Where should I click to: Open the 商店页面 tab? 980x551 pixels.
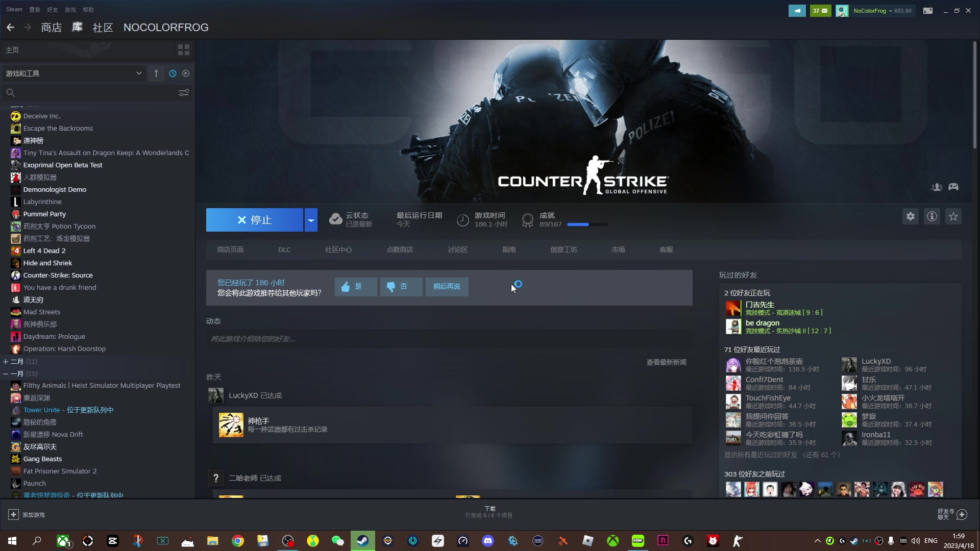(x=230, y=250)
